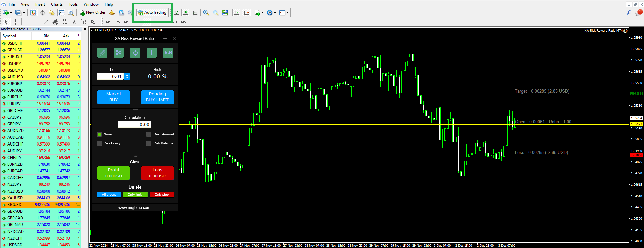Click the pencil icon in XA Risk Reward panel
Screen dimensions: 644x248
pos(102,53)
